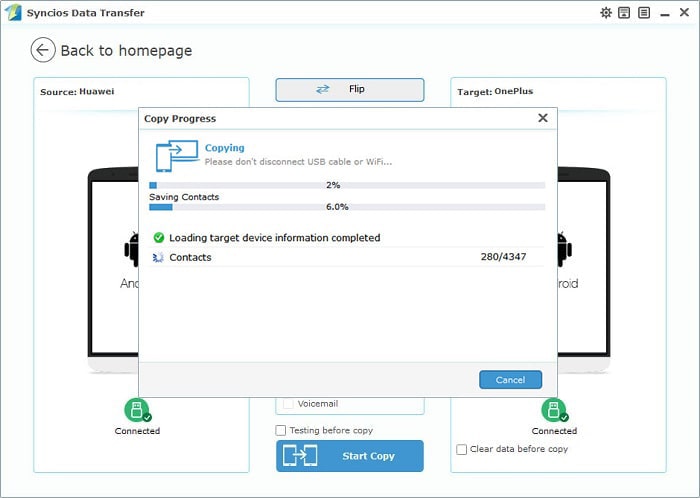Screen dimensions: 700x498
Task: Enable Clear data before copy checkbox
Action: click(x=461, y=449)
